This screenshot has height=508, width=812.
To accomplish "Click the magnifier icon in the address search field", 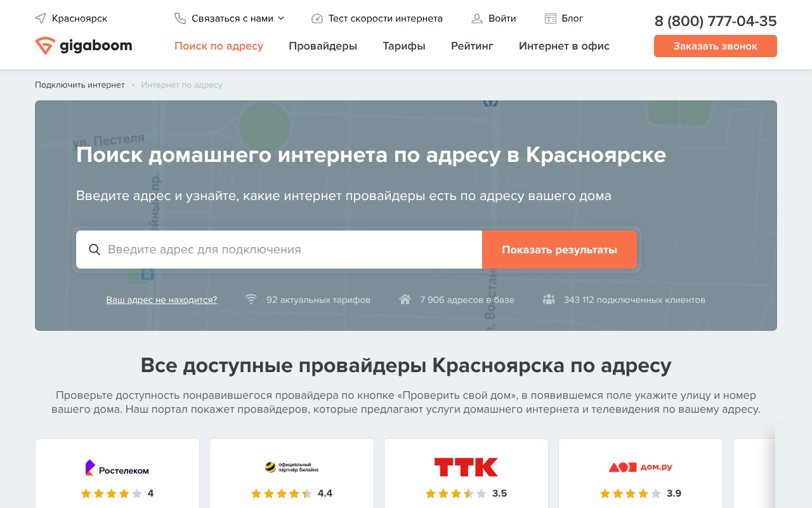I will tap(95, 250).
